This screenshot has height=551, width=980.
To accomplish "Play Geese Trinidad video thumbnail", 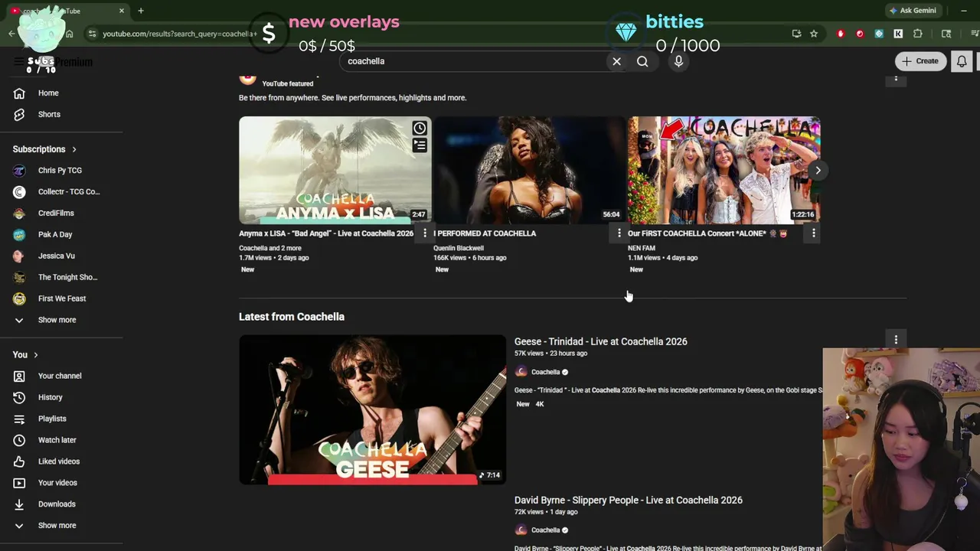I will pyautogui.click(x=372, y=409).
